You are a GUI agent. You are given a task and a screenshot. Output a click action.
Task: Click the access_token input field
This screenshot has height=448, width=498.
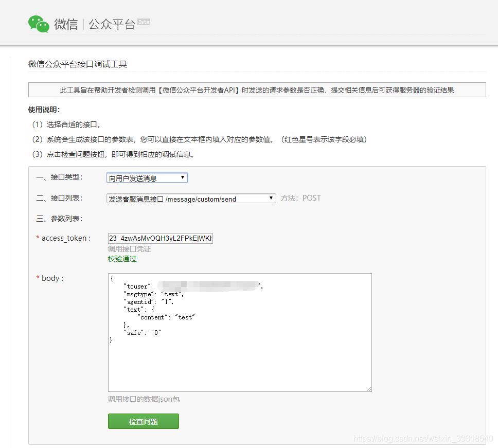pyautogui.click(x=161, y=238)
